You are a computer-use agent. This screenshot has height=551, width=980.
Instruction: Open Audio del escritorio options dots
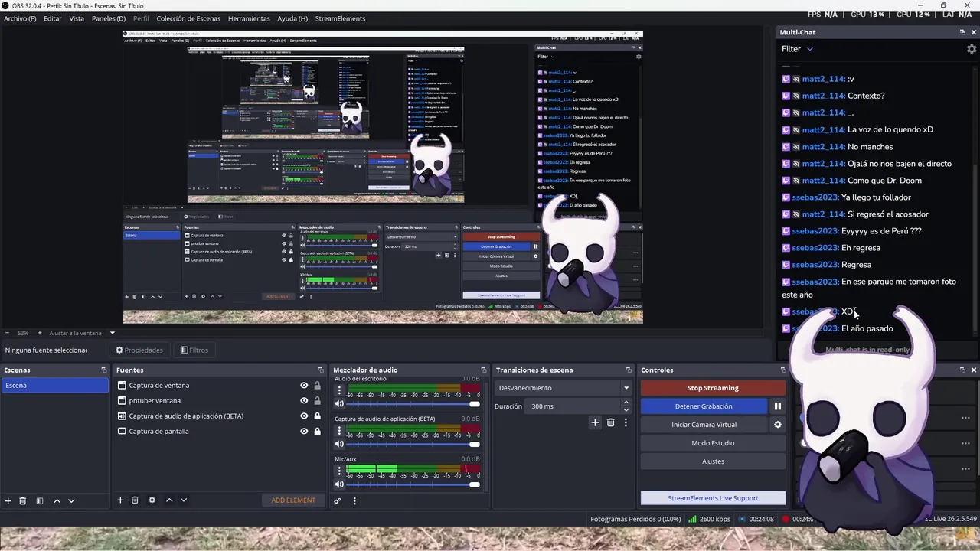point(339,390)
